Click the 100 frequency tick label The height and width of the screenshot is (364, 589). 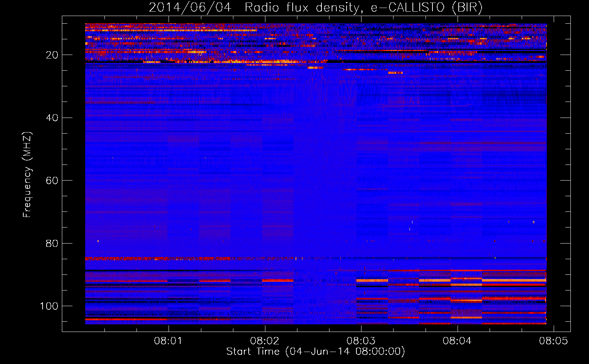49,306
